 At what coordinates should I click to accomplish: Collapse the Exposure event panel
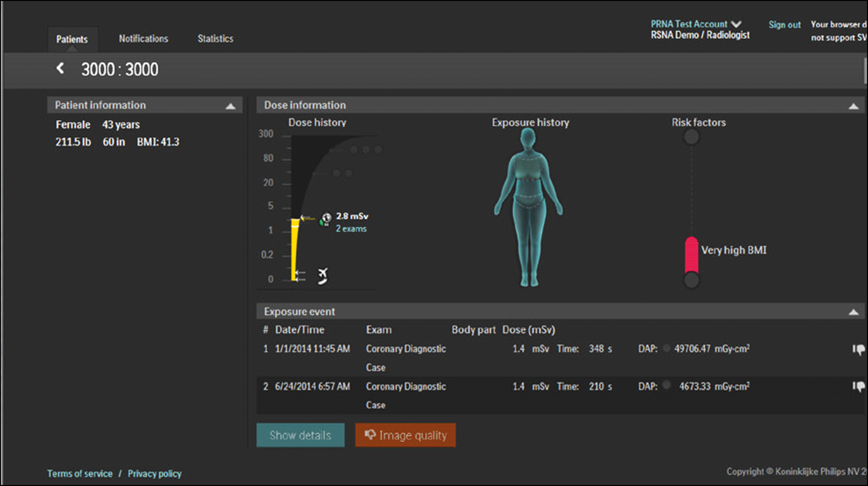point(853,312)
